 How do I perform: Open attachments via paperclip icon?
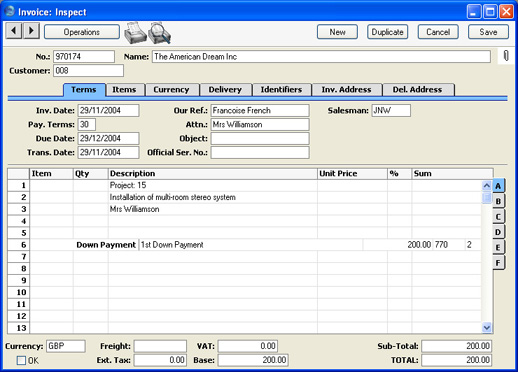pyautogui.click(x=506, y=56)
